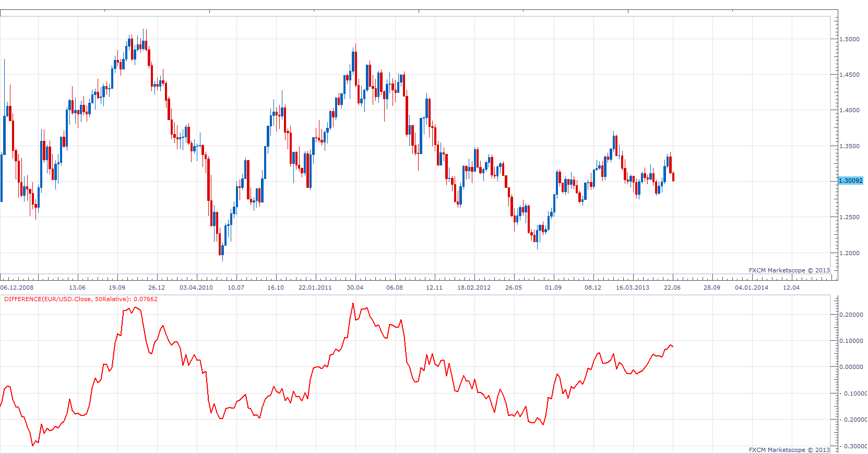Click the 1.5000 price axis label
The image size is (868, 454).
tap(849, 39)
